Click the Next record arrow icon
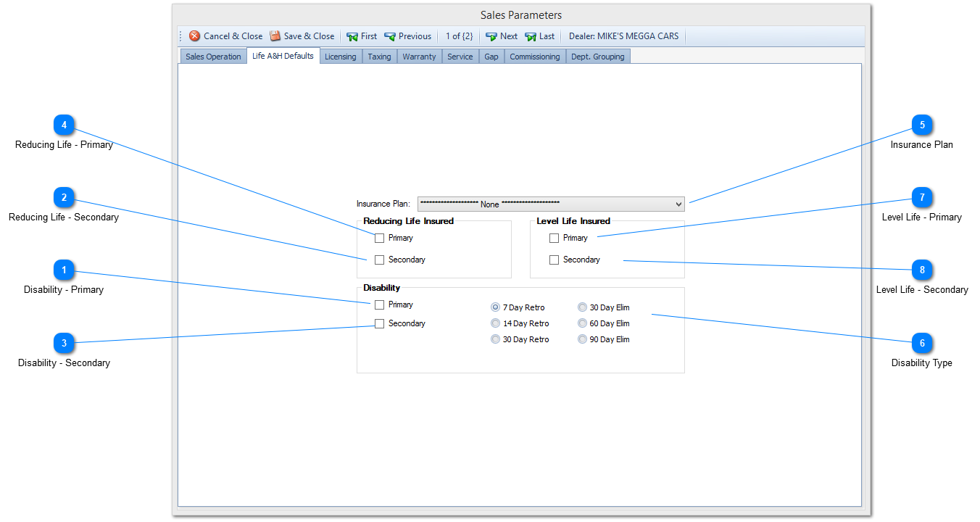The image size is (980, 522). point(491,36)
